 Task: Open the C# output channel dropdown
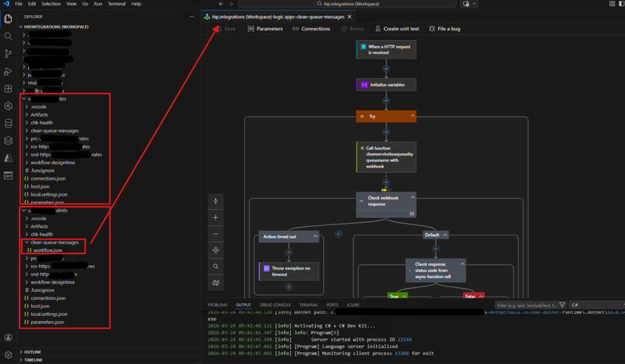point(595,305)
